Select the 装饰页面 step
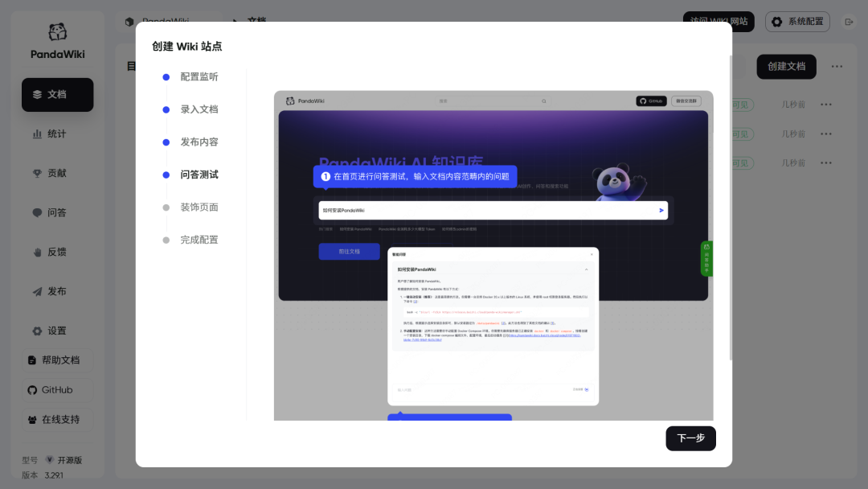The width and height of the screenshot is (868, 489). (x=190, y=208)
